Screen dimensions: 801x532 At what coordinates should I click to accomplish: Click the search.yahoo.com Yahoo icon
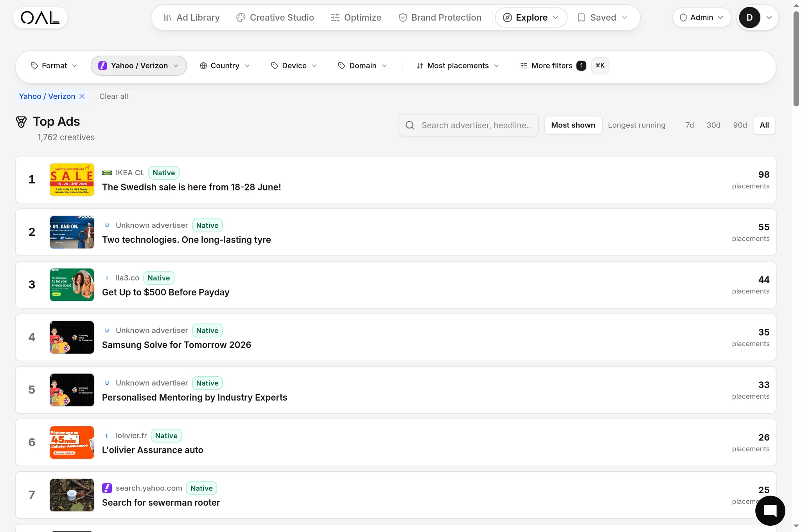coord(107,488)
